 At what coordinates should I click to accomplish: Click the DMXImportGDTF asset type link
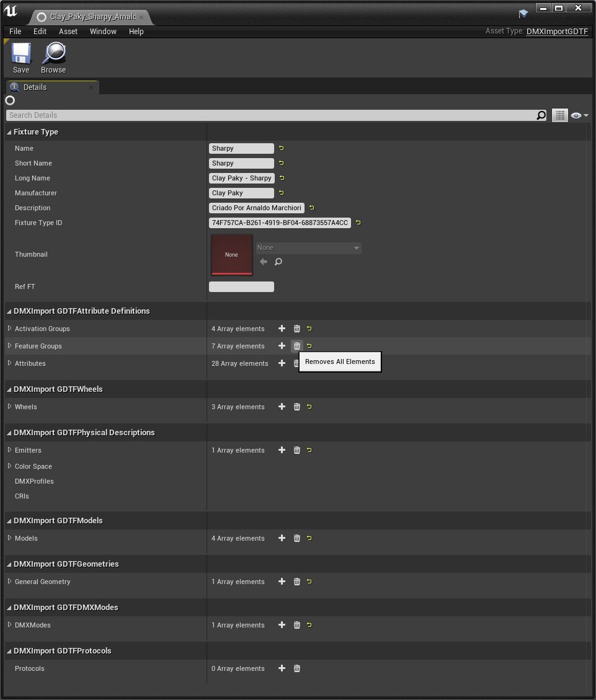click(x=557, y=32)
